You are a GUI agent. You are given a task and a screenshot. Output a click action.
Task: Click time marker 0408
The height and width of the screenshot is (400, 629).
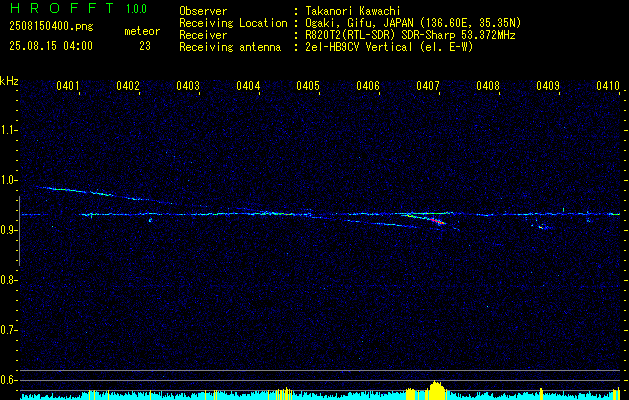[488, 85]
